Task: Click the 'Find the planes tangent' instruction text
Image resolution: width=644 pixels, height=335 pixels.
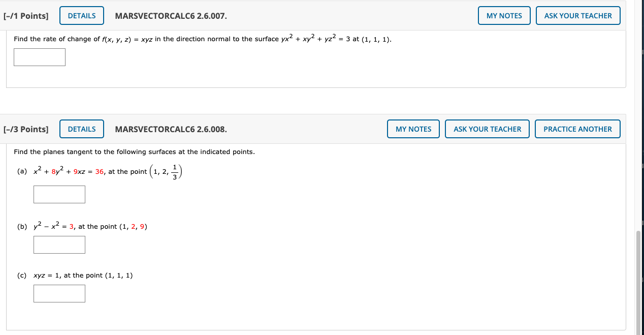Action: click(134, 152)
